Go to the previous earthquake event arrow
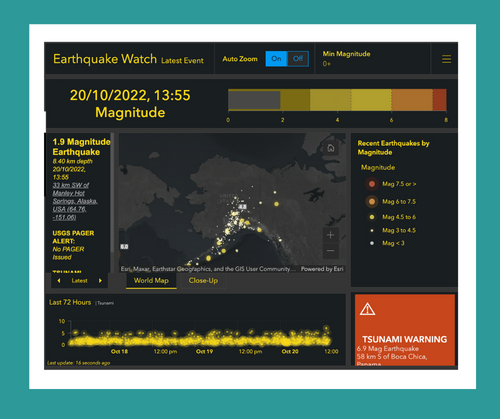Image resolution: width=500 pixels, height=419 pixels. 59,281
